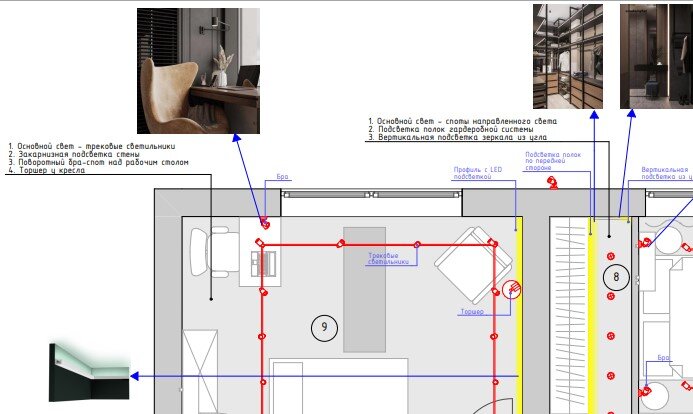Click note '2. Закарнизная подсветка стены'

74,154
